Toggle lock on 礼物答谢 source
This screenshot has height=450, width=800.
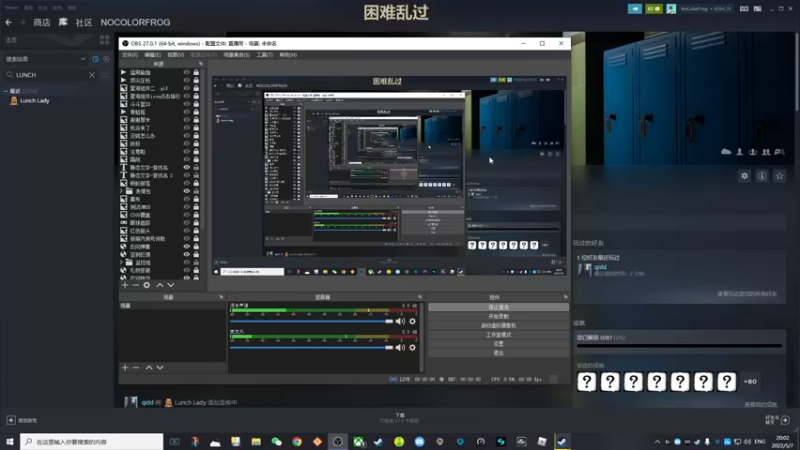tap(196, 270)
